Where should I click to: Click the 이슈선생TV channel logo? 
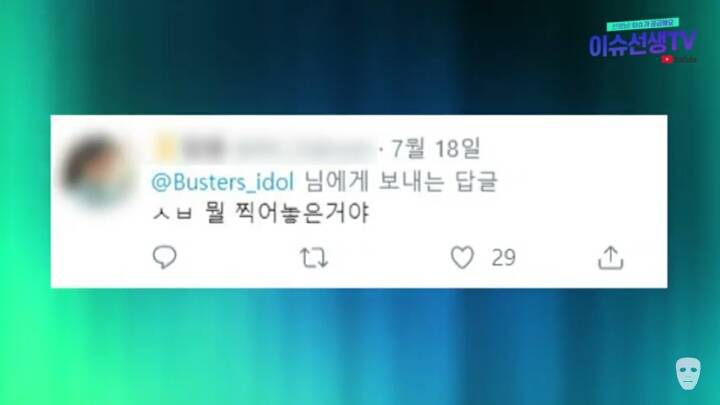pos(642,44)
